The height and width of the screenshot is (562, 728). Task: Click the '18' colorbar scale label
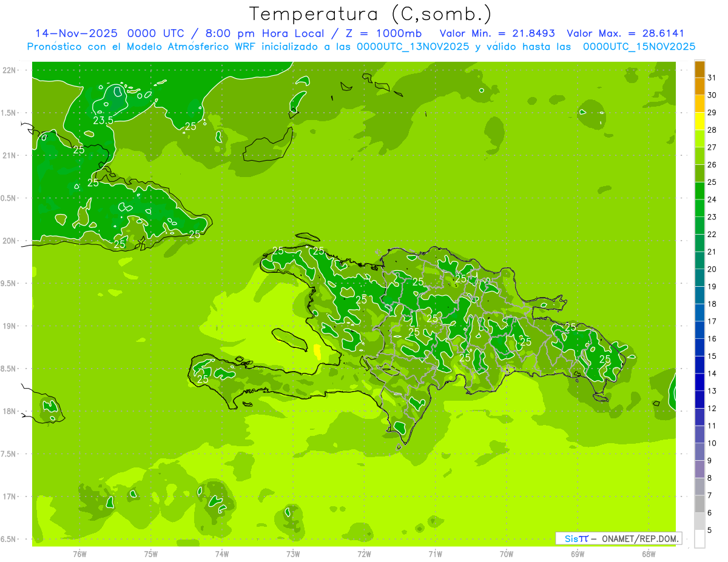(712, 304)
